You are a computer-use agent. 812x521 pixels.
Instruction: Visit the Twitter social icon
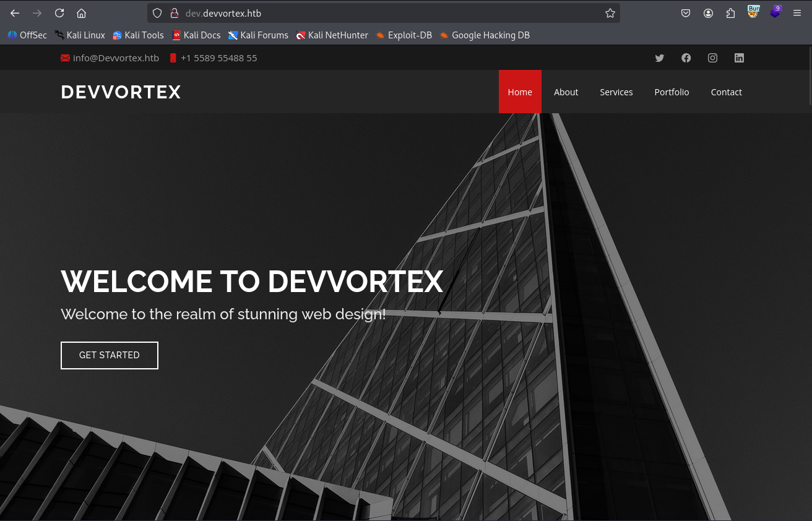[660, 58]
